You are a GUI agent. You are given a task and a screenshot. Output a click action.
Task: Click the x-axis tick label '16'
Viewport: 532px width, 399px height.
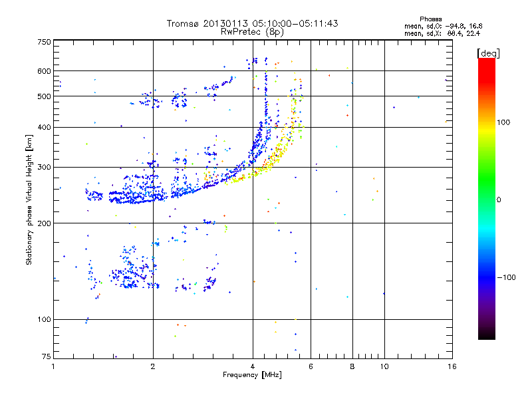(452, 366)
